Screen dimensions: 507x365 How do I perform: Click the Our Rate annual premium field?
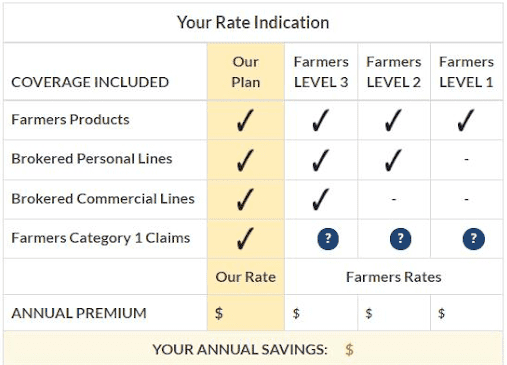tap(246, 313)
